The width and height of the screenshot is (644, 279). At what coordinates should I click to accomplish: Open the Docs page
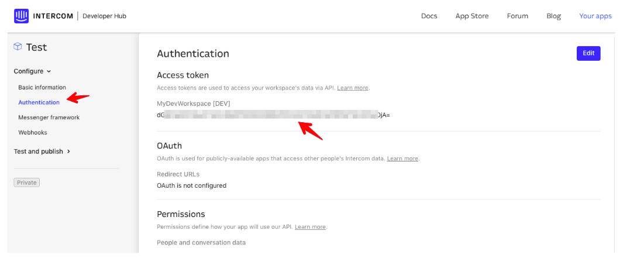[429, 16]
